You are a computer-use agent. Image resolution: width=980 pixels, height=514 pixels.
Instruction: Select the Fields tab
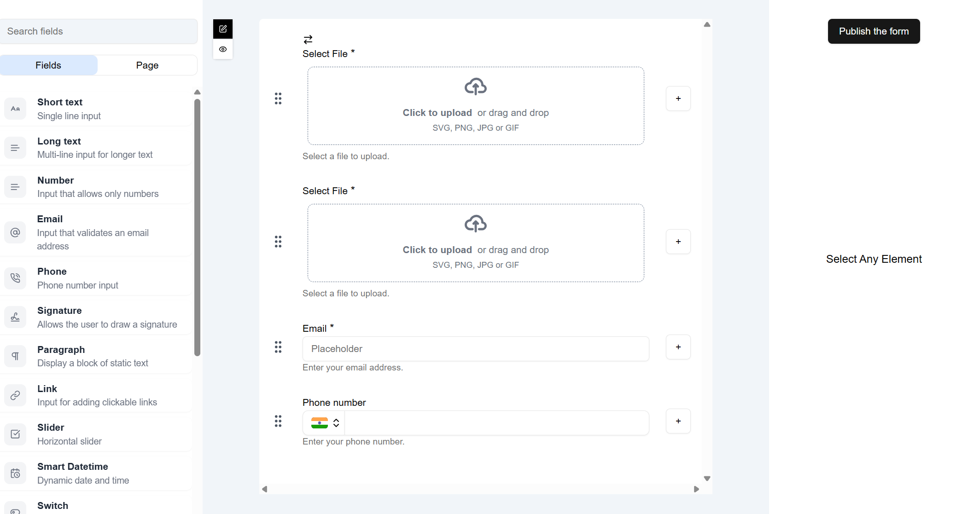48,65
